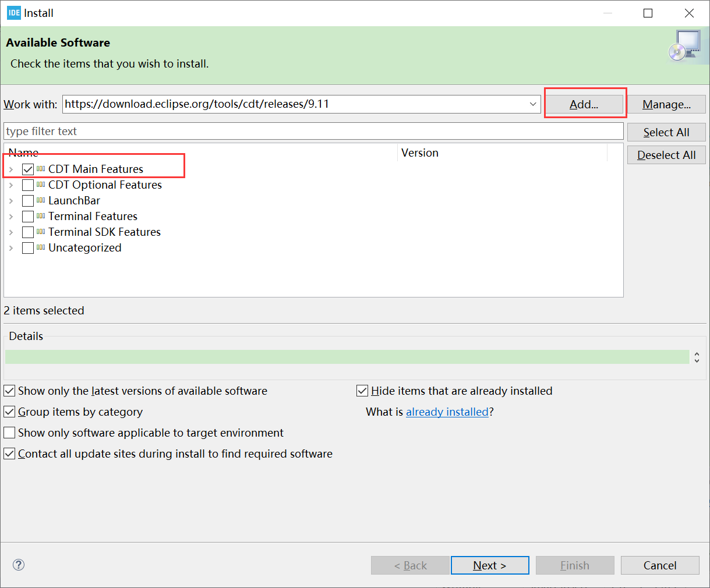Open the Work with site dropdown arrow
This screenshot has width=710, height=588.
click(533, 104)
